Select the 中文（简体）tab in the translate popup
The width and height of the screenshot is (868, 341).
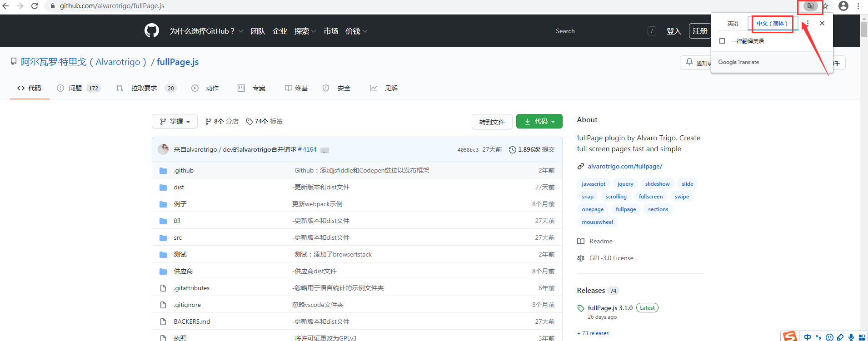point(772,23)
